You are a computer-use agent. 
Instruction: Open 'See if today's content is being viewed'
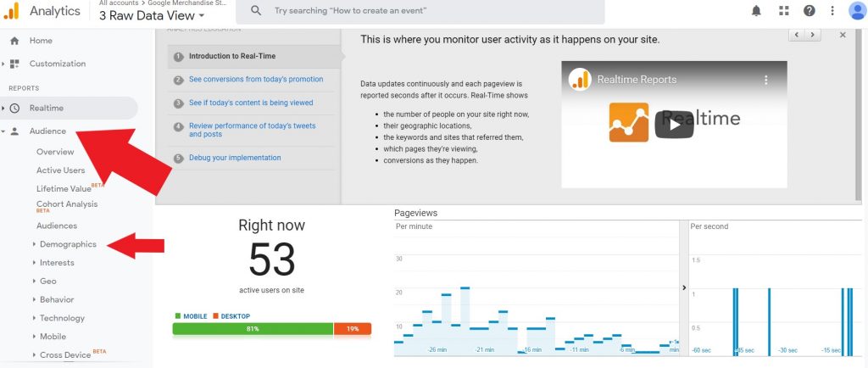251,103
